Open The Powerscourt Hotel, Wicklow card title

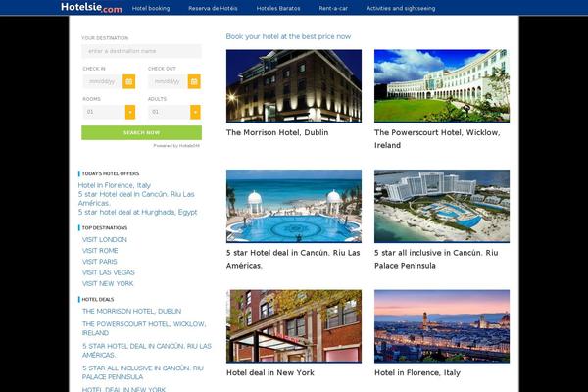click(437, 139)
